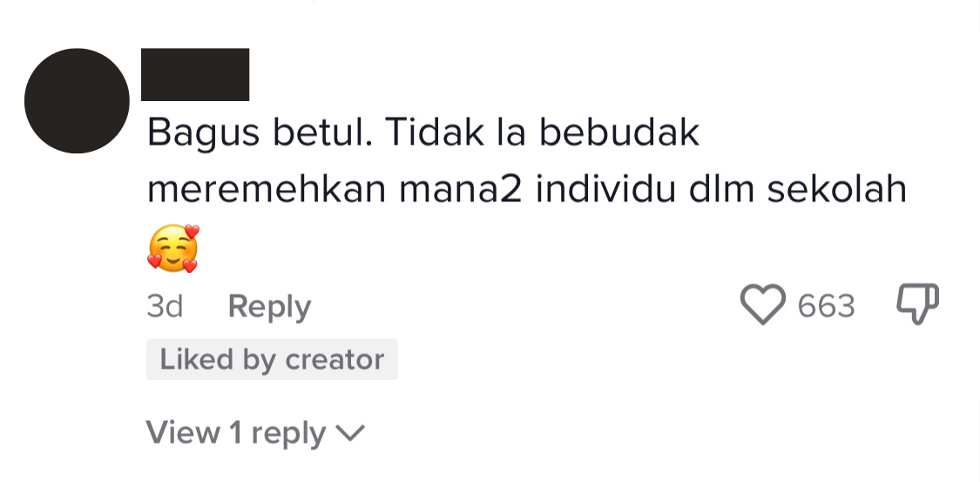980x482 pixels.
Task: Click the smiling face with hearts emoji
Action: pos(172,248)
